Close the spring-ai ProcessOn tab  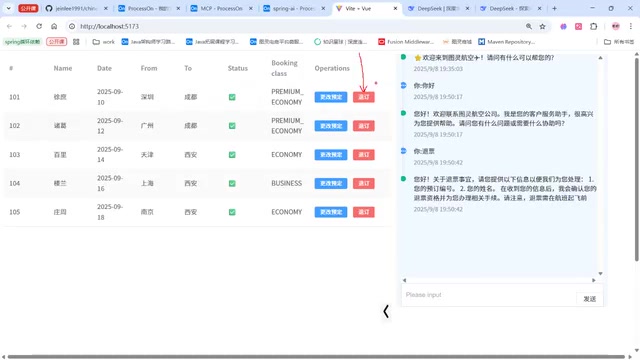point(323,8)
